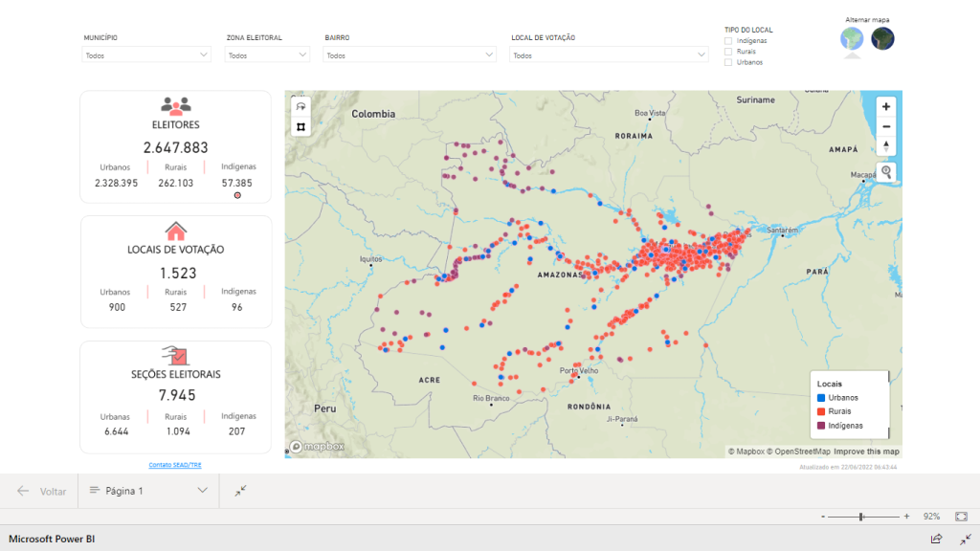This screenshot has height=551, width=980.
Task: Check the Indígenas location type box
Action: [728, 41]
